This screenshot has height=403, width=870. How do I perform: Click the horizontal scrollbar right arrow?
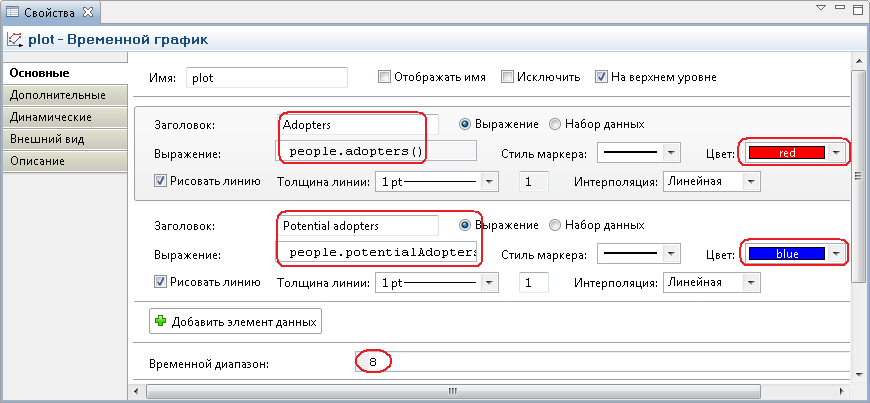[843, 391]
